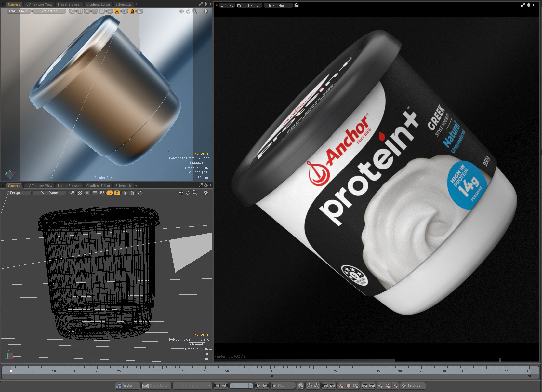Toggle stacked squares icon in top viewport

102,11
